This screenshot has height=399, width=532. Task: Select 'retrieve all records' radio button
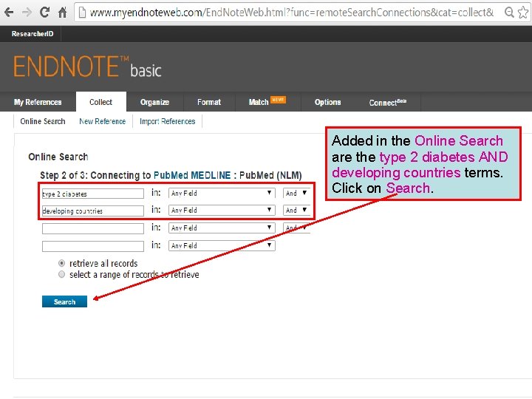[61, 263]
